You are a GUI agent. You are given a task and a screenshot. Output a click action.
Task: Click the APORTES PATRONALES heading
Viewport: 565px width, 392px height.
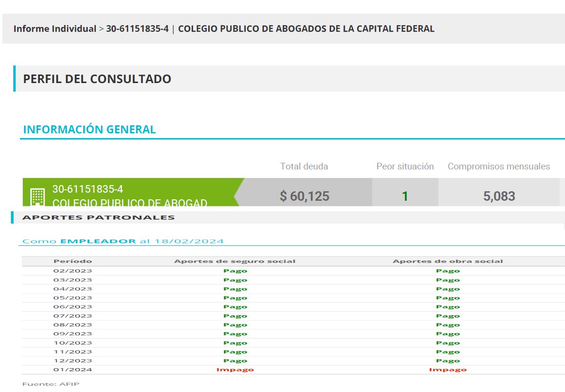(x=98, y=217)
